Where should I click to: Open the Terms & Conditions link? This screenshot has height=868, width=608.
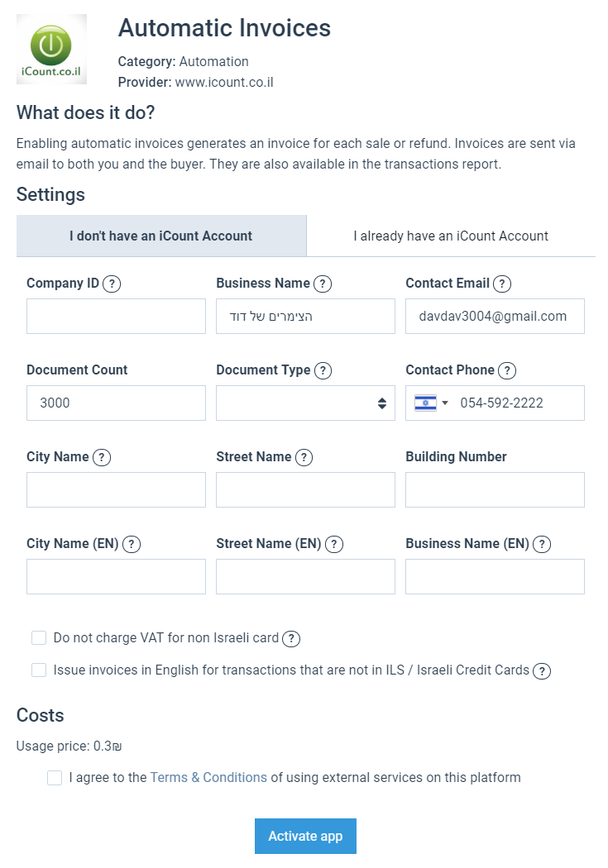pos(208,777)
